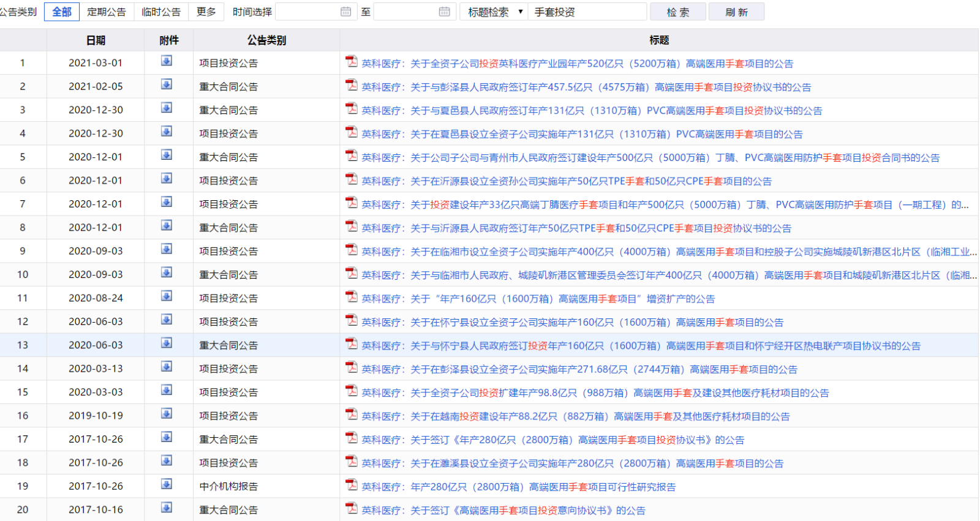This screenshot has width=980, height=521.
Task: Click the 公告类别 column header
Action: pos(266,40)
